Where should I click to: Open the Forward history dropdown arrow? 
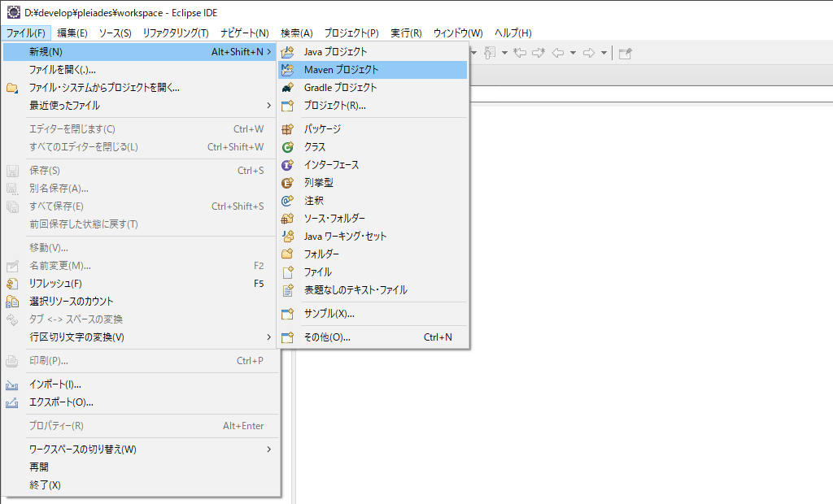click(x=604, y=53)
